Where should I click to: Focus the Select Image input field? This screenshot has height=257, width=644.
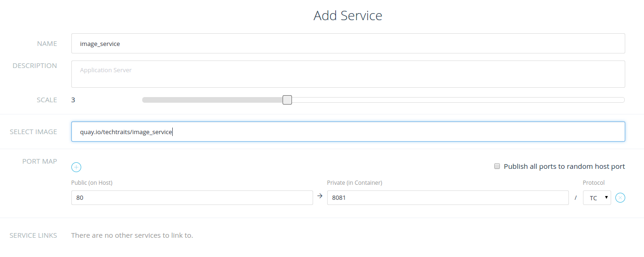(x=348, y=132)
